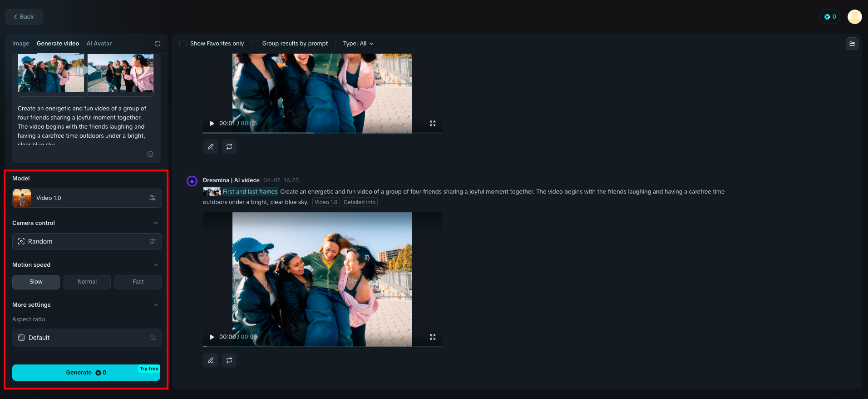Choose Fast motion speed

(138, 282)
